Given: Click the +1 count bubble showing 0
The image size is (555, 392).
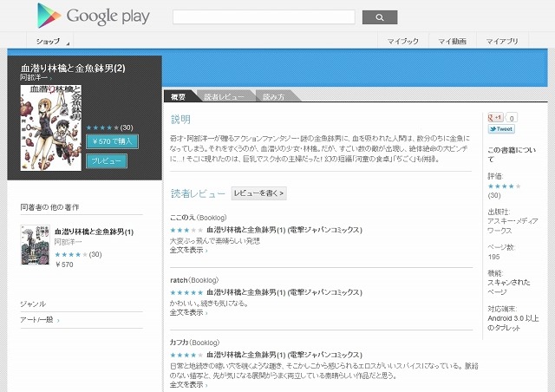Looking at the screenshot, I should [x=512, y=118].
